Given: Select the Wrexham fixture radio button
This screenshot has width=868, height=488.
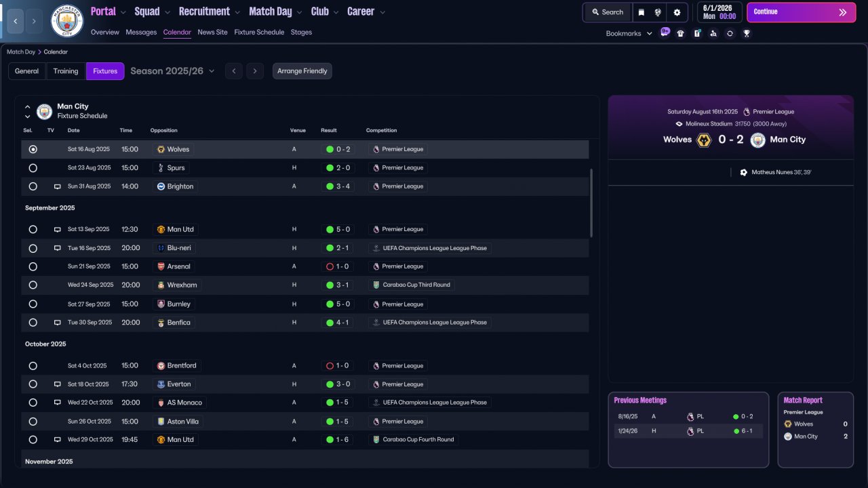Looking at the screenshot, I should click(33, 285).
